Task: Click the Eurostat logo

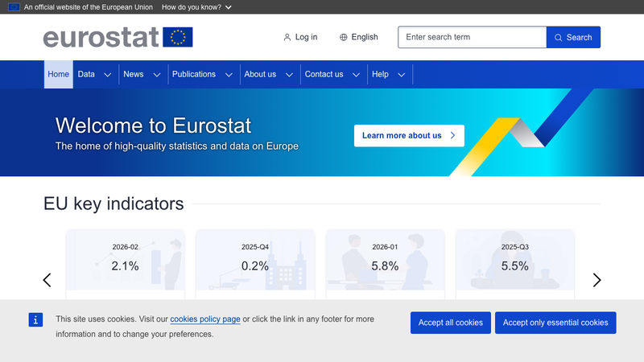Action: [118, 37]
